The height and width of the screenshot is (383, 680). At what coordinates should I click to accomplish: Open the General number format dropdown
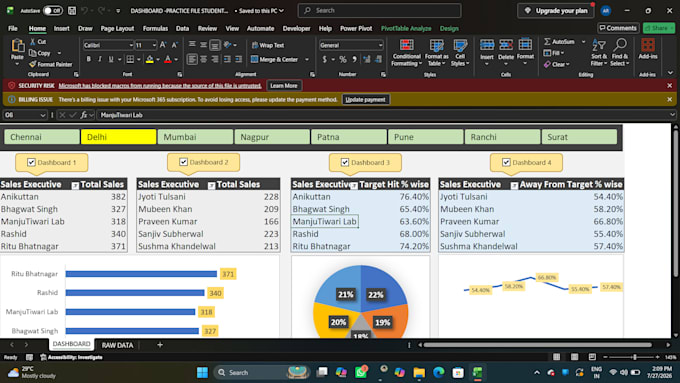[380, 45]
